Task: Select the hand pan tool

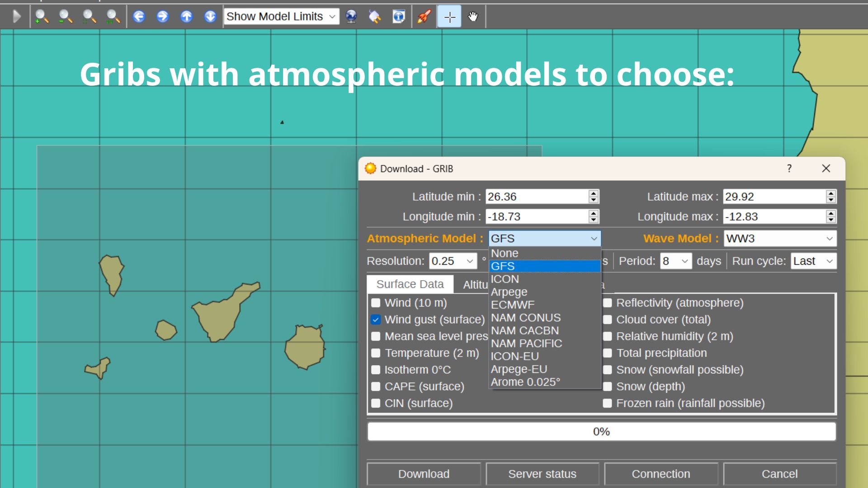Action: point(473,17)
